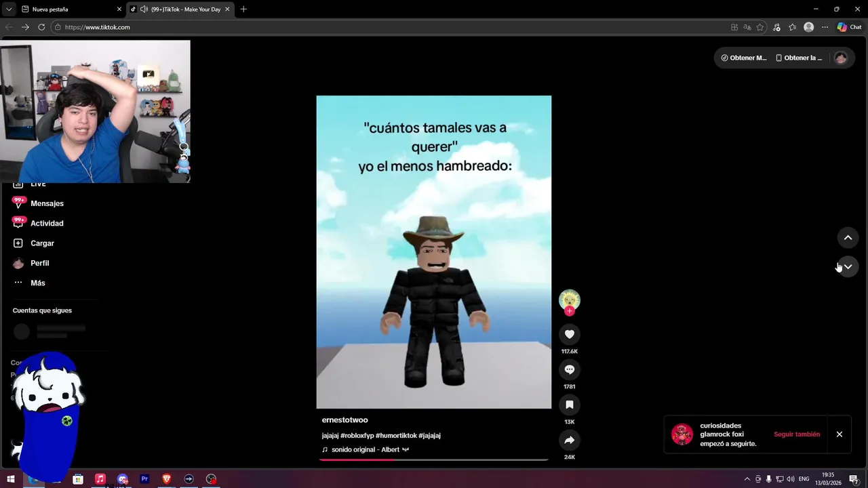Open sonido original - Albert sound link
868x488 pixels.
[x=366, y=449]
